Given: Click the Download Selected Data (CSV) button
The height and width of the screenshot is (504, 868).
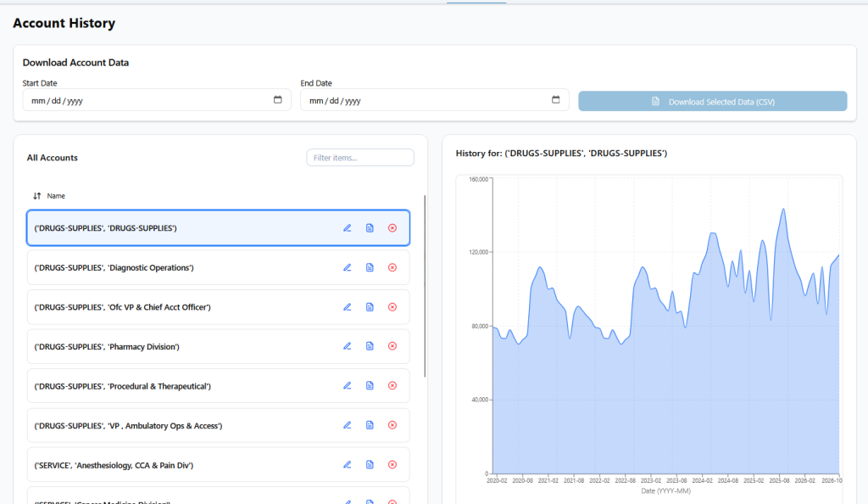Looking at the screenshot, I should 712,101.
